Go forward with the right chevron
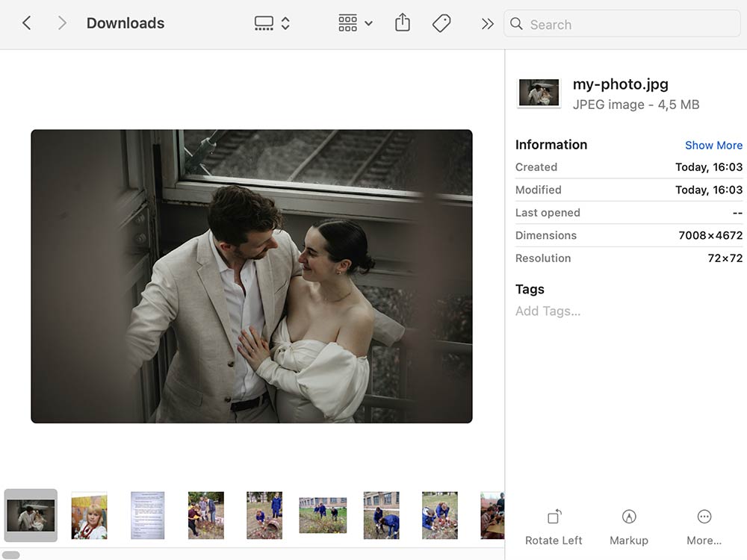This screenshot has height=560, width=747. (x=62, y=23)
